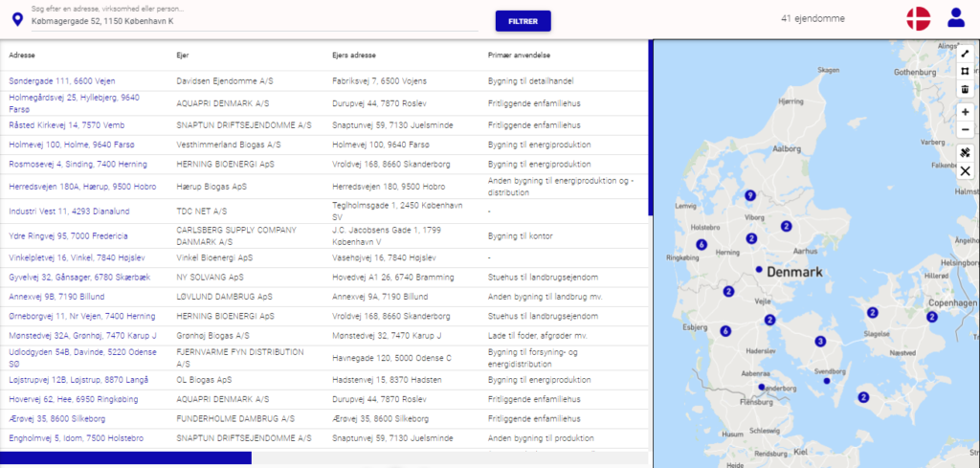Click map cluster marker labeled 9
The image size is (980, 468).
pos(750,195)
